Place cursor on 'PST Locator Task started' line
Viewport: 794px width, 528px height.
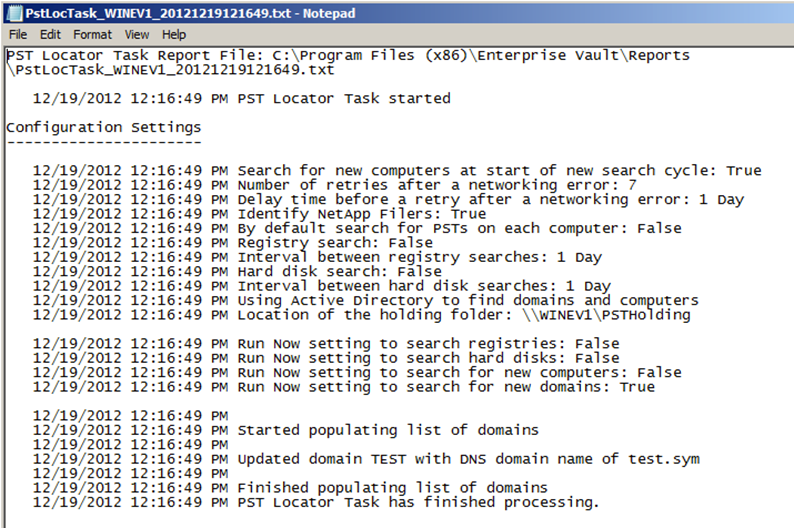pyautogui.click(x=343, y=99)
